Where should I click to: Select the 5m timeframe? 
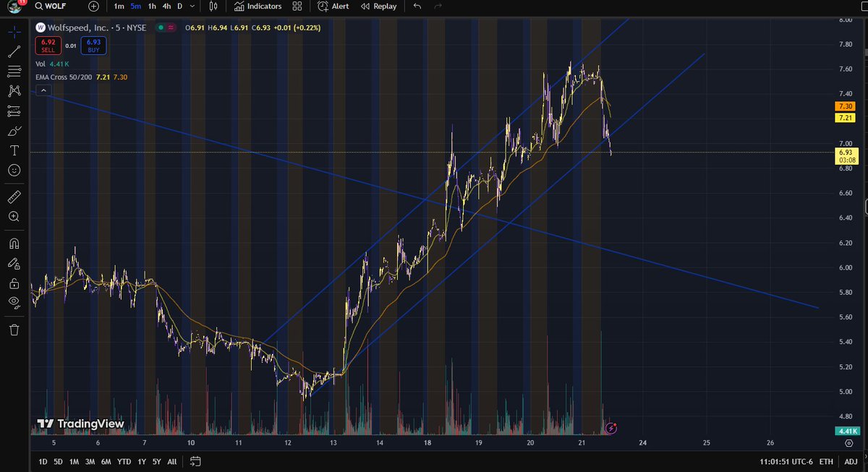(135, 6)
